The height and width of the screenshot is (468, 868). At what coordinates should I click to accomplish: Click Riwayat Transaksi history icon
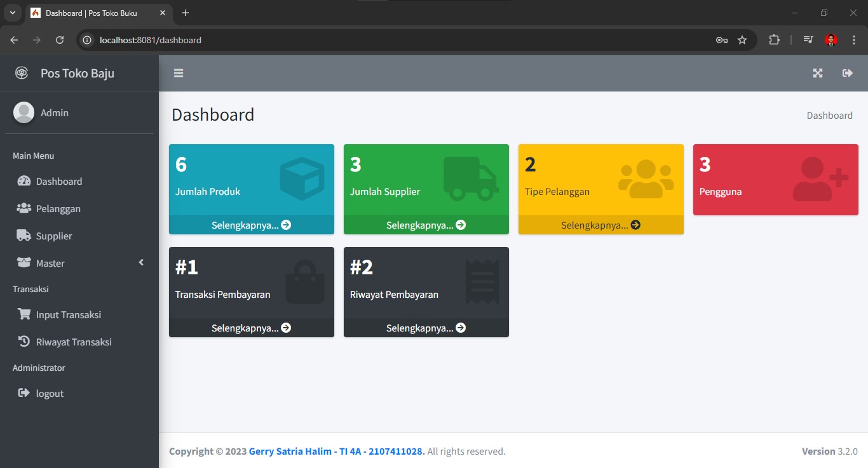(x=24, y=342)
